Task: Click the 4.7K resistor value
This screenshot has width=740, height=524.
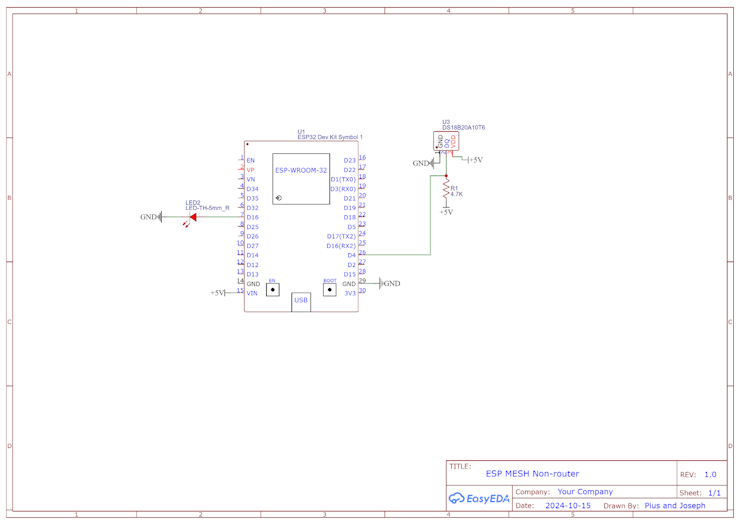Action: click(456, 194)
